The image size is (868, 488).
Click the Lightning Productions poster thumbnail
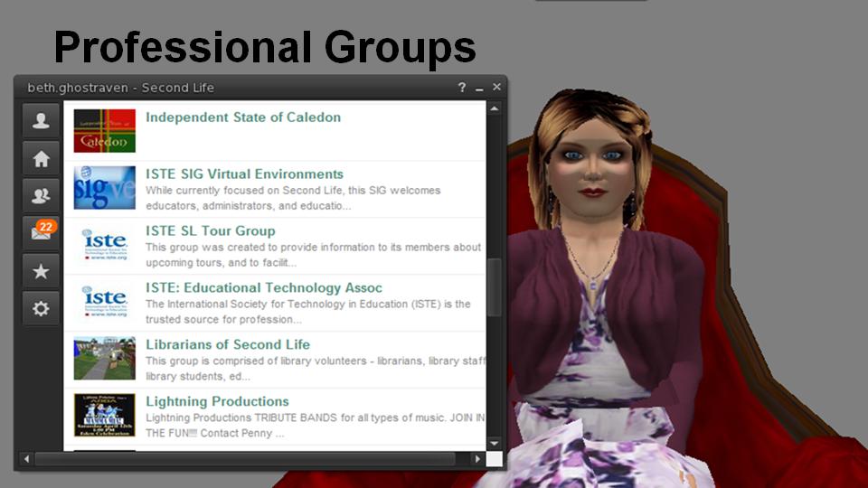105,415
